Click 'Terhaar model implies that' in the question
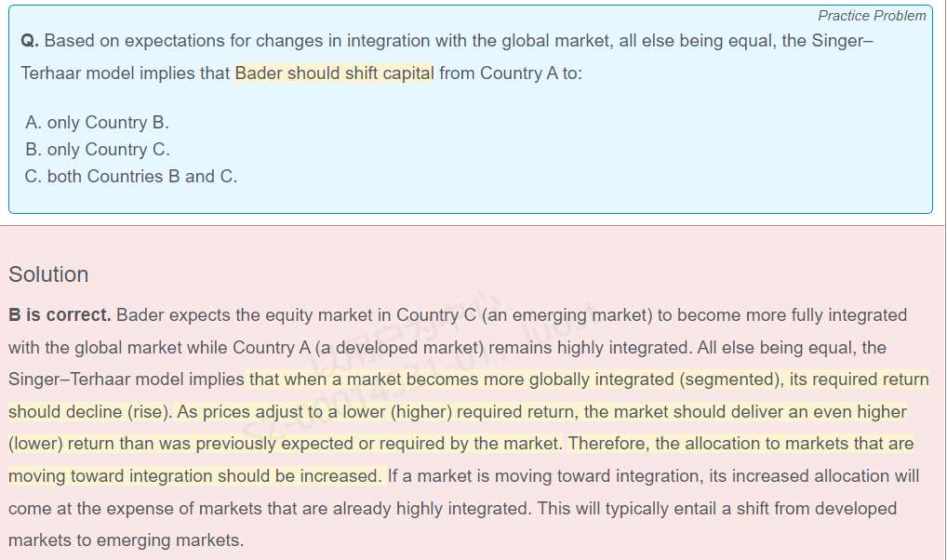 pyautogui.click(x=126, y=73)
